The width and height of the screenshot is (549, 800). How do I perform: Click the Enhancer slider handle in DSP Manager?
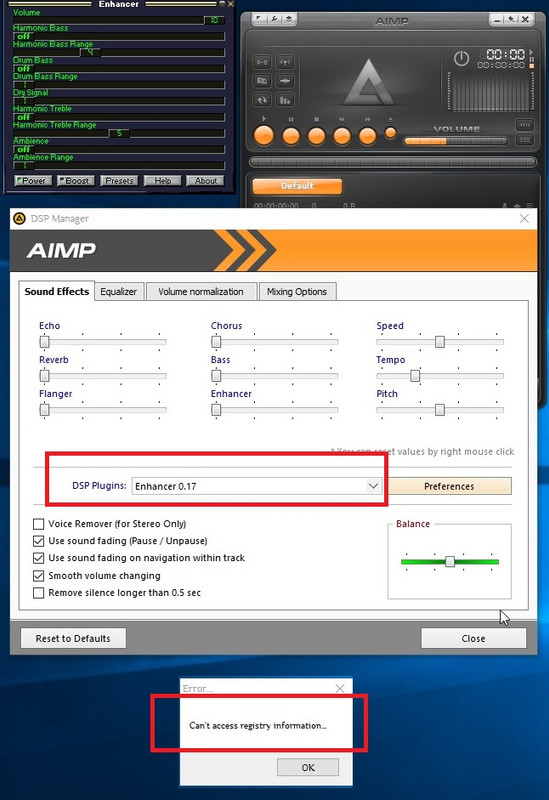pyautogui.click(x=216, y=410)
